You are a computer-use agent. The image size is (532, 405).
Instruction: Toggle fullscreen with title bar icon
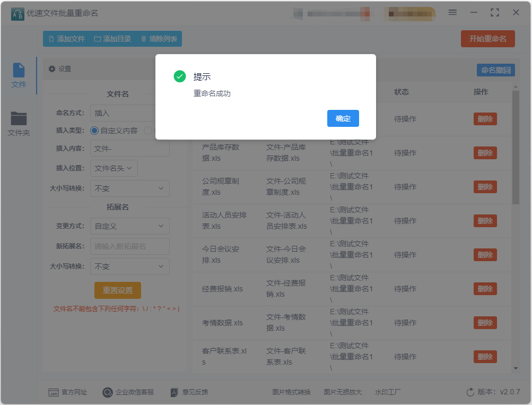click(495, 13)
